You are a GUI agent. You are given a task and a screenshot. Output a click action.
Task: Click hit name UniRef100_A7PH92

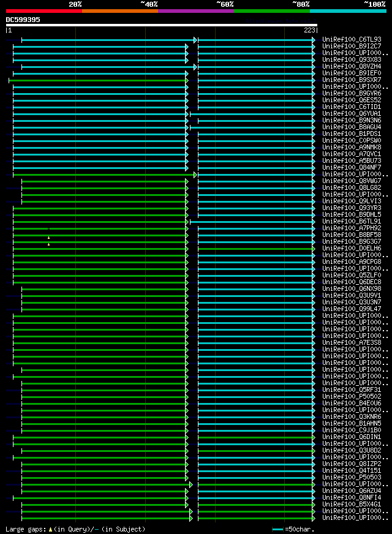point(352,228)
